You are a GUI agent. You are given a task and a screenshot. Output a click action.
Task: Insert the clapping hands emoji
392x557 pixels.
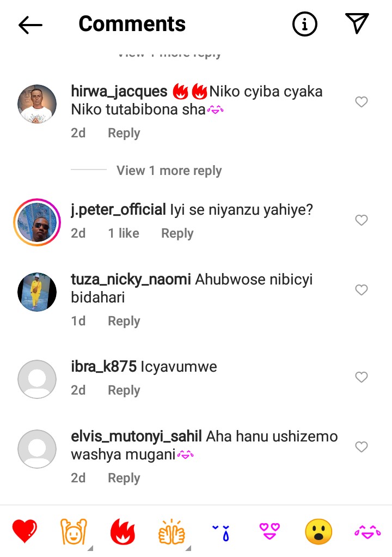coord(171,532)
